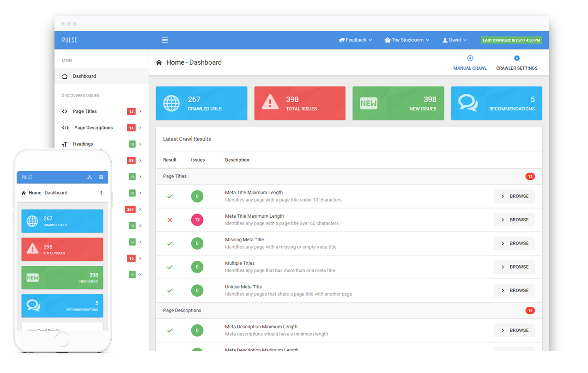Open Page Titles in the sidebar
The width and height of the screenshot is (588, 373).
(85, 111)
